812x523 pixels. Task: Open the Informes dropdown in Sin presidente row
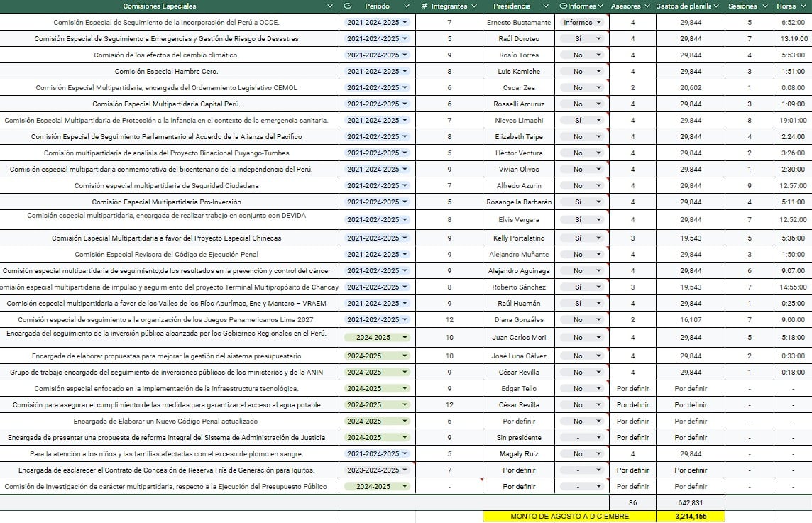click(x=598, y=438)
